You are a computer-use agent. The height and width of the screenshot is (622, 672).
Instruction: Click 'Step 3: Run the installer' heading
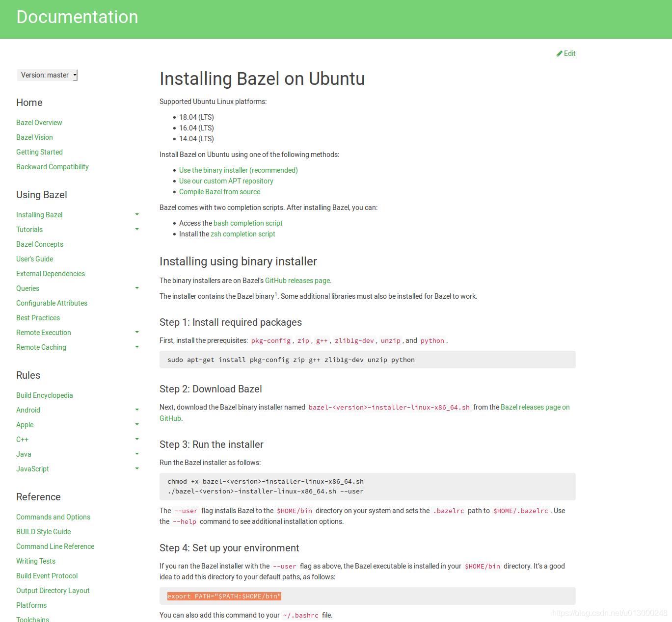(212, 444)
